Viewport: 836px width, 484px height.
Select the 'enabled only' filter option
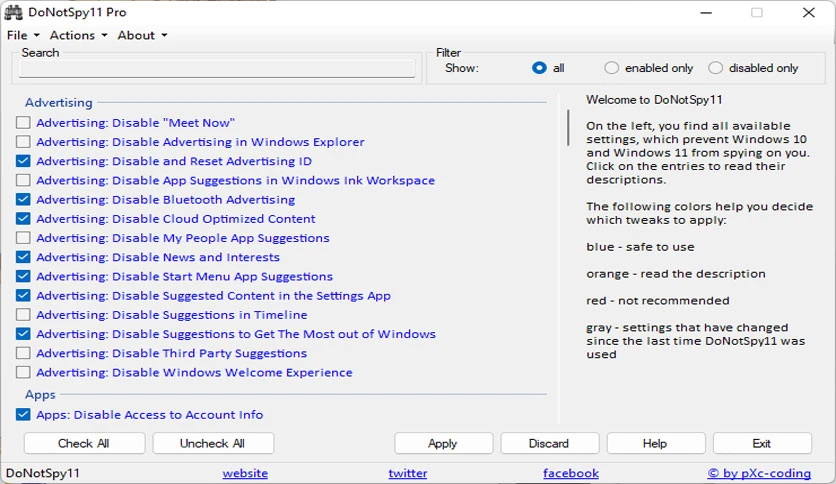click(611, 68)
